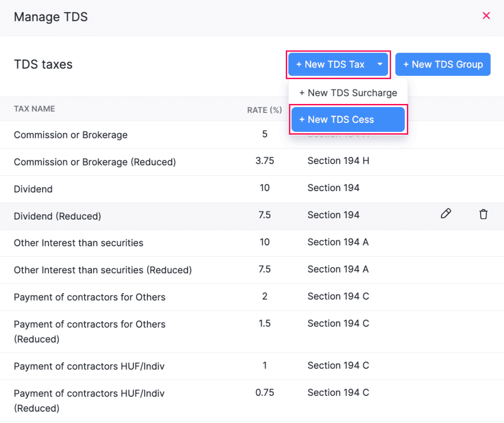Select + New TDS Surcharge from menu

[348, 93]
